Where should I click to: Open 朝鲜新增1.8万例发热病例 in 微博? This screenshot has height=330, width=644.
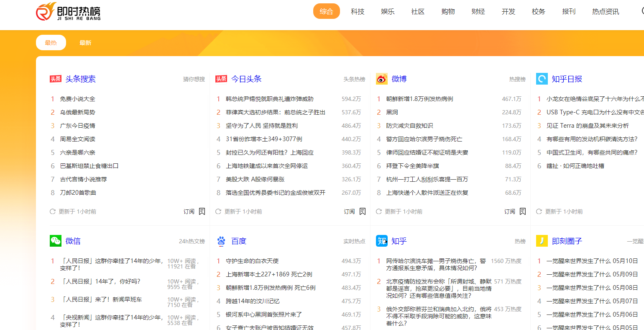(x=419, y=99)
